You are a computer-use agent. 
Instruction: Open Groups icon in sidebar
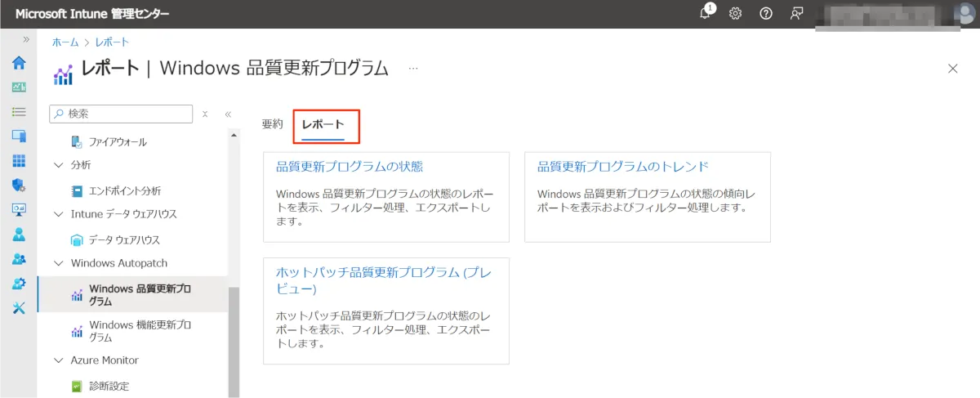click(x=19, y=259)
